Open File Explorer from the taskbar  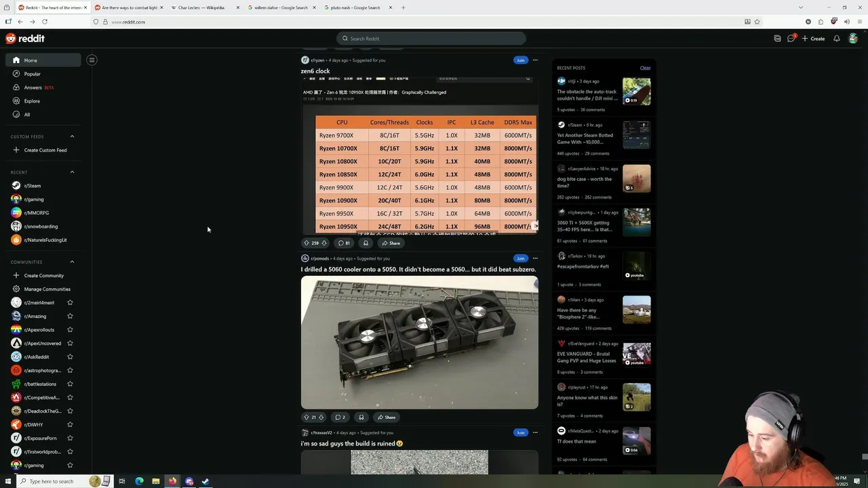tap(155, 481)
